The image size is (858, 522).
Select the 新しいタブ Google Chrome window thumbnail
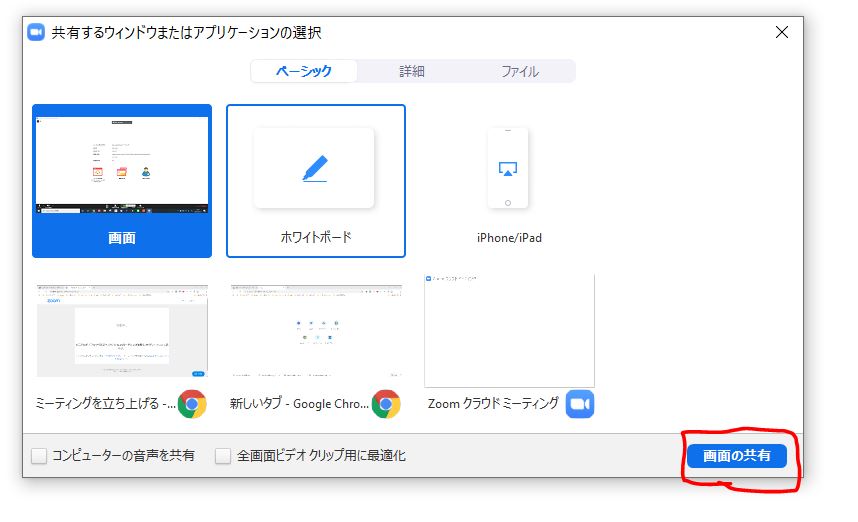pyautogui.click(x=316, y=330)
